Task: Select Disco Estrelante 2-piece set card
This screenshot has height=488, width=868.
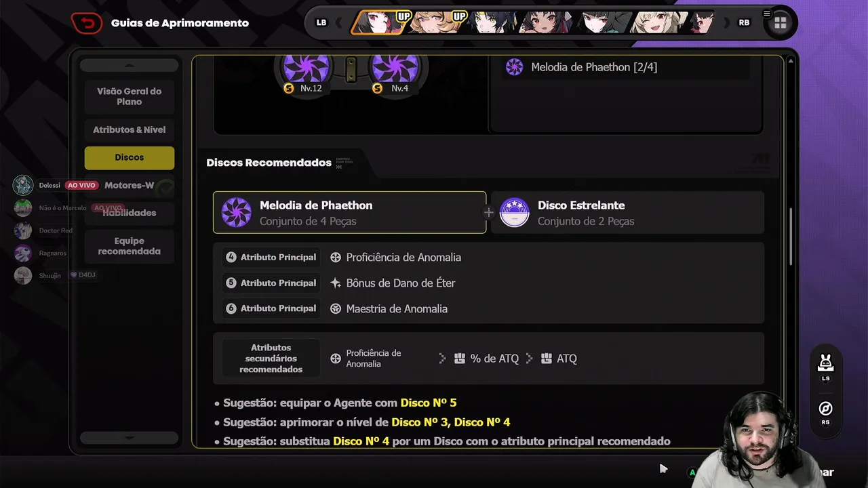Action: pyautogui.click(x=627, y=212)
